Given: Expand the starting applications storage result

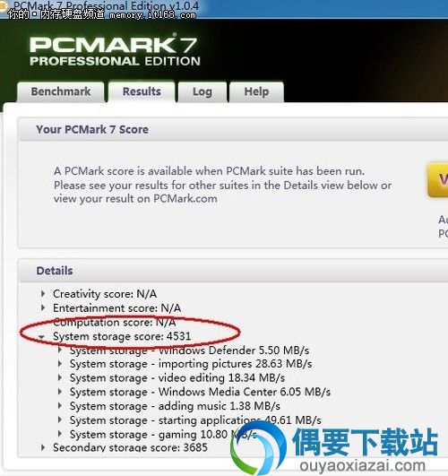Looking at the screenshot, I should [60, 420].
